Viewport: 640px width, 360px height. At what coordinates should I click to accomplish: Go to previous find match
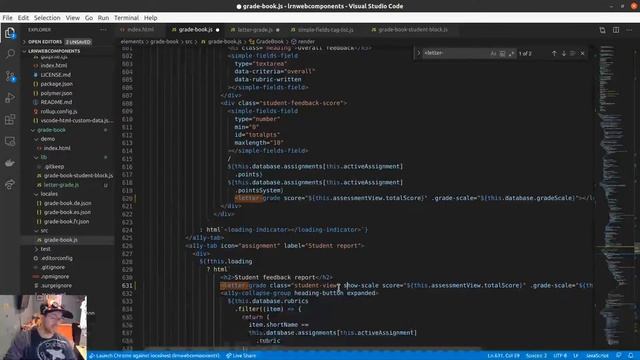coord(554,53)
